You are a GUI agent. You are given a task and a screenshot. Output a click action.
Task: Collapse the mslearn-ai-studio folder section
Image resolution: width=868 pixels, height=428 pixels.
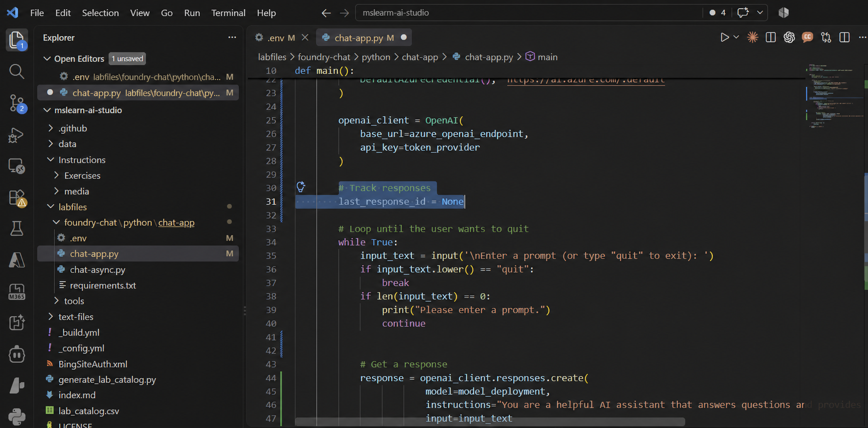[47, 110]
